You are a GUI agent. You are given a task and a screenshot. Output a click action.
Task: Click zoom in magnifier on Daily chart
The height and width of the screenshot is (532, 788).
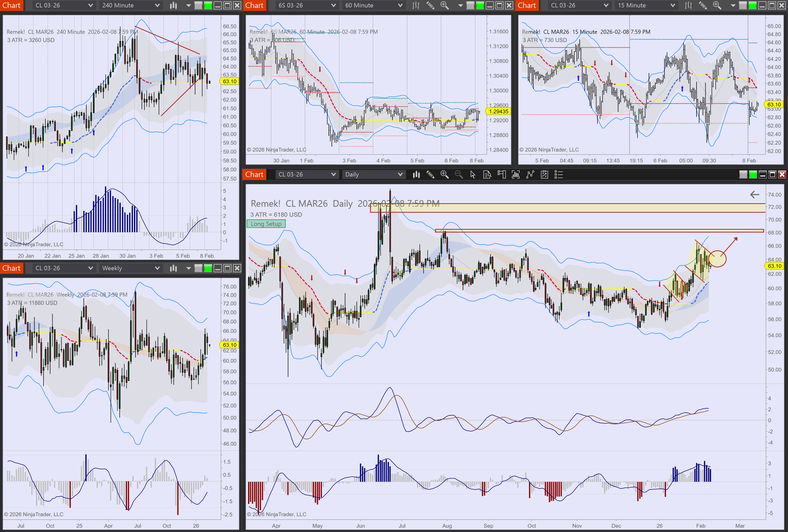444,175
